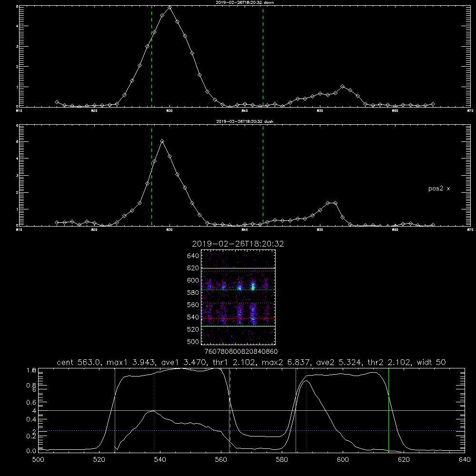Click the green boundary line near 525
The width and height of the screenshot is (476, 476).
(115, 410)
